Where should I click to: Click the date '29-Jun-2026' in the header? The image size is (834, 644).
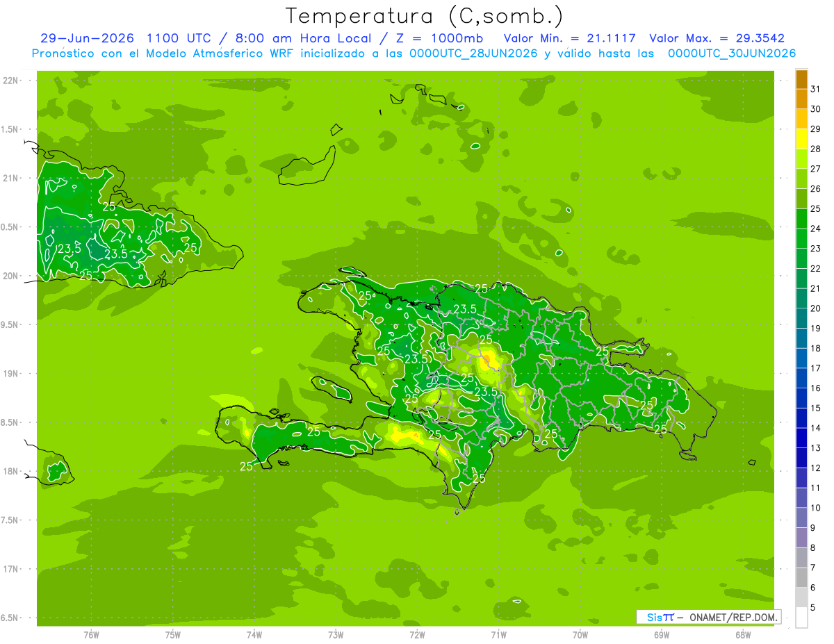click(x=87, y=38)
